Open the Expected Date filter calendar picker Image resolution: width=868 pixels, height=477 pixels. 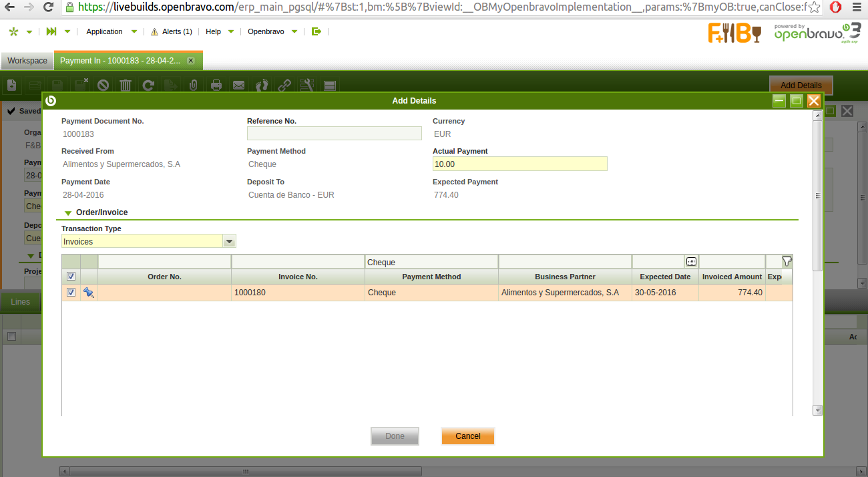(691, 262)
